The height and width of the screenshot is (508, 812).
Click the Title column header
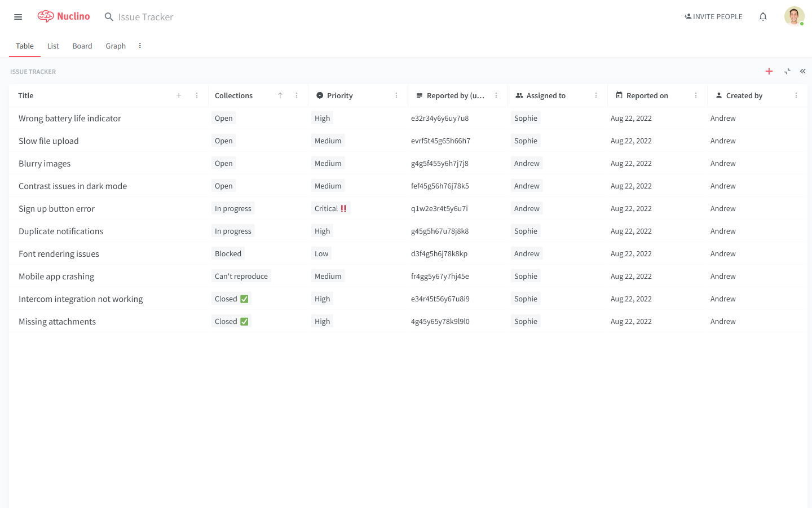pos(26,95)
